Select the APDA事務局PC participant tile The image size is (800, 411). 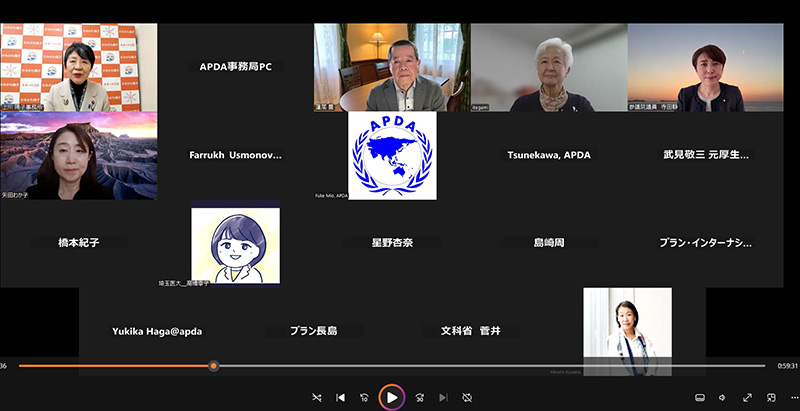(x=235, y=67)
